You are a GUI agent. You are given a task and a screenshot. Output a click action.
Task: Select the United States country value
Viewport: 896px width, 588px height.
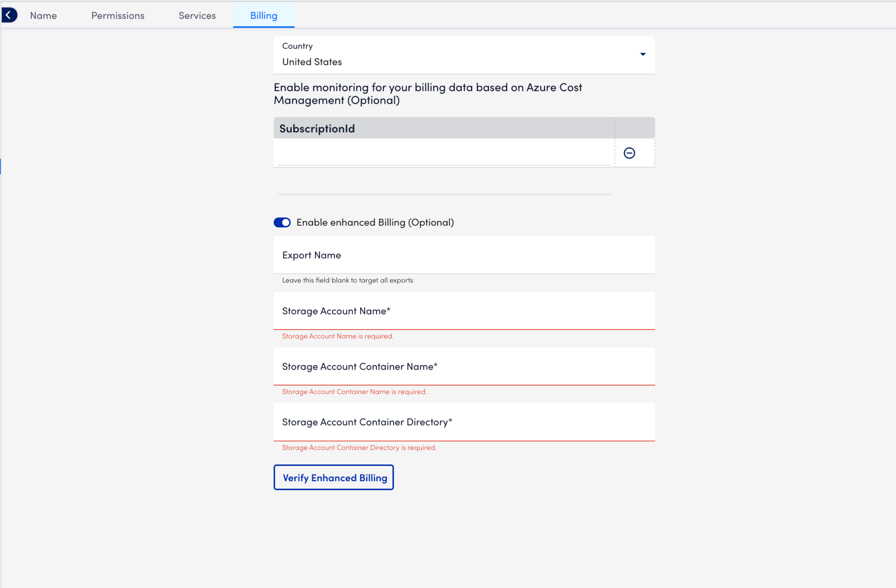(x=311, y=62)
